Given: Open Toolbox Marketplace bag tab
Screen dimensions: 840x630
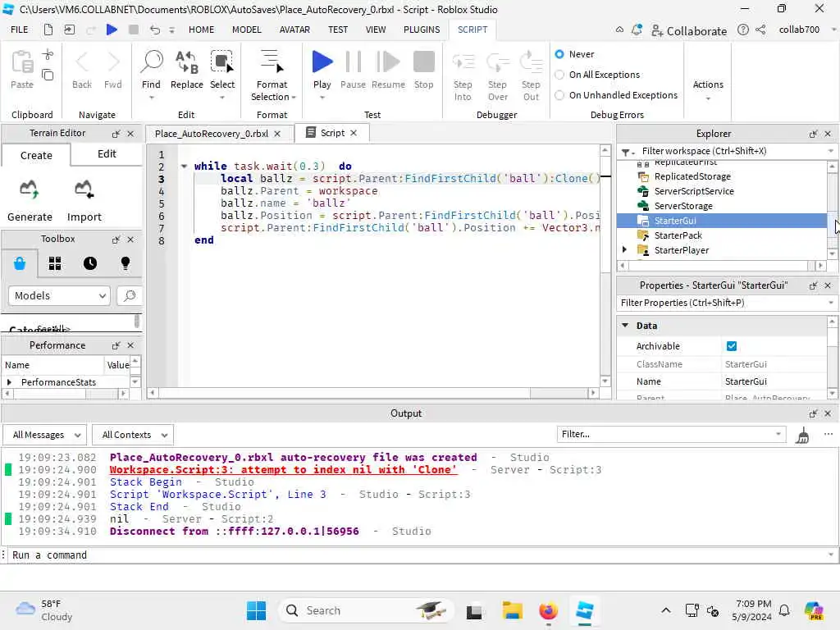Looking at the screenshot, I should pos(20,263).
